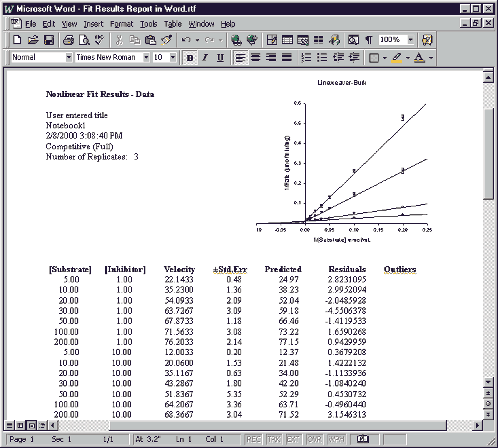Open Times New Roman font dropdown
This screenshot has height=448, width=498.
pyautogui.click(x=146, y=58)
